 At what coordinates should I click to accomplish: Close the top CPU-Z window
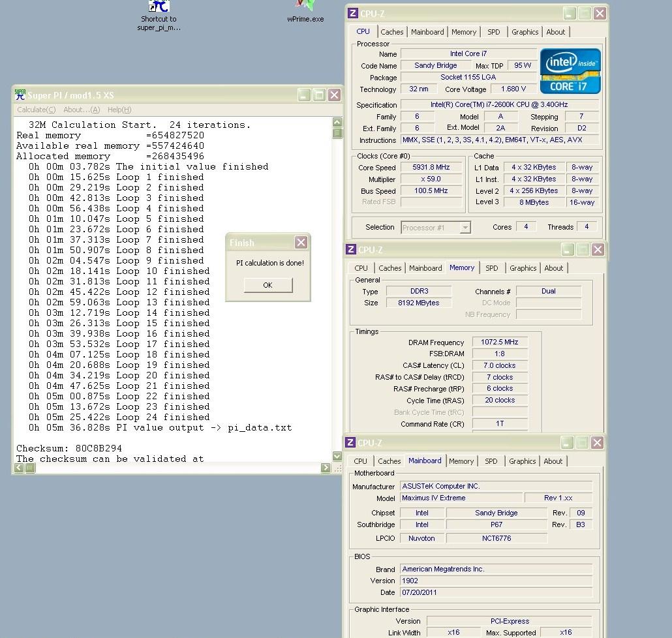(x=600, y=13)
